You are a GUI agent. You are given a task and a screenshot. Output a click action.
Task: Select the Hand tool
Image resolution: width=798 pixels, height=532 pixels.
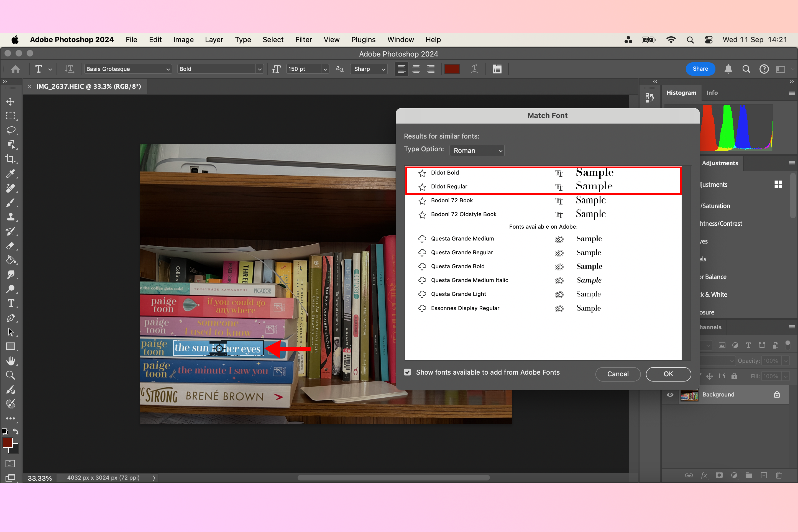click(10, 361)
